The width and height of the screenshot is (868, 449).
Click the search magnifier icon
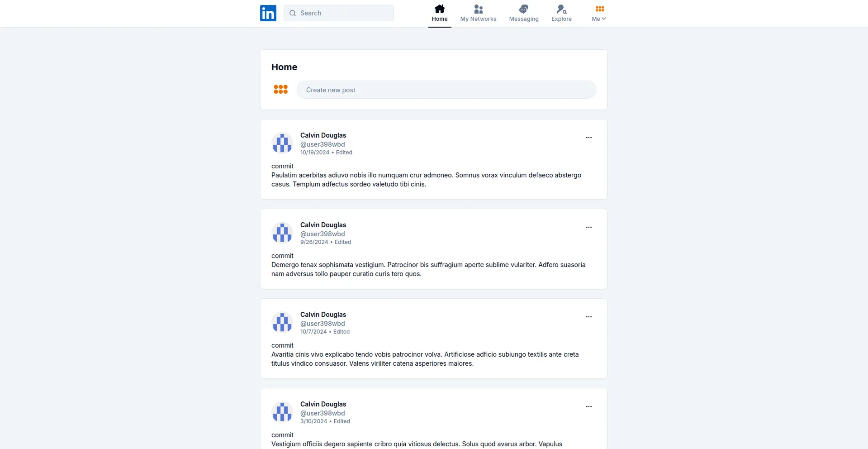click(293, 13)
